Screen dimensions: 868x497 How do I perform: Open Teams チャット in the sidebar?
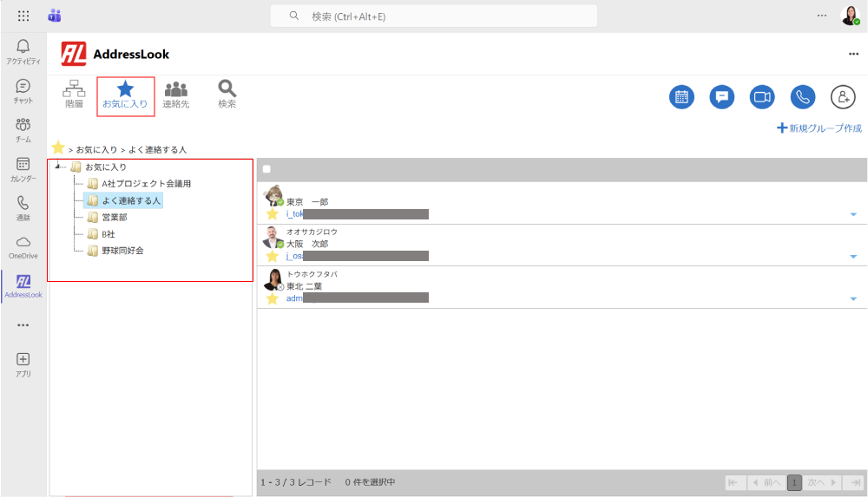23,91
